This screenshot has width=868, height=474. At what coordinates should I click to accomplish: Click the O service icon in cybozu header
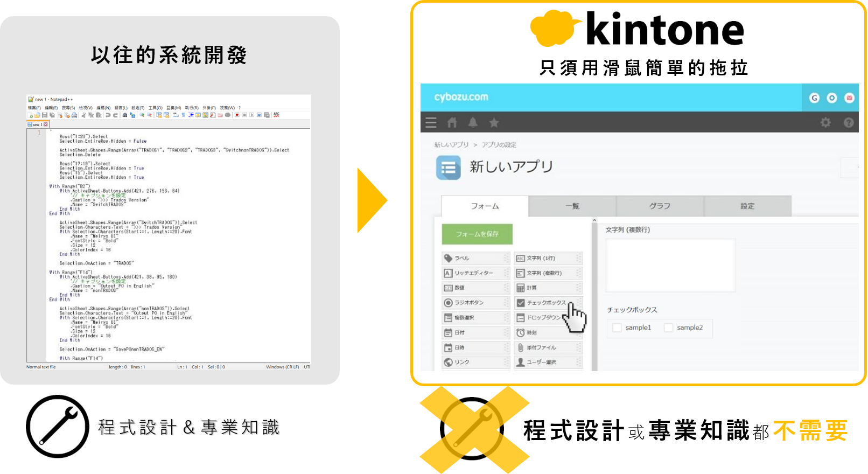click(x=832, y=98)
